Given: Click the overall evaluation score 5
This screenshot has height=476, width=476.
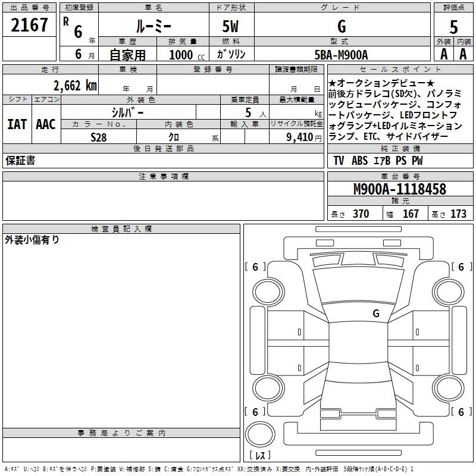Looking at the screenshot, I should [453, 27].
